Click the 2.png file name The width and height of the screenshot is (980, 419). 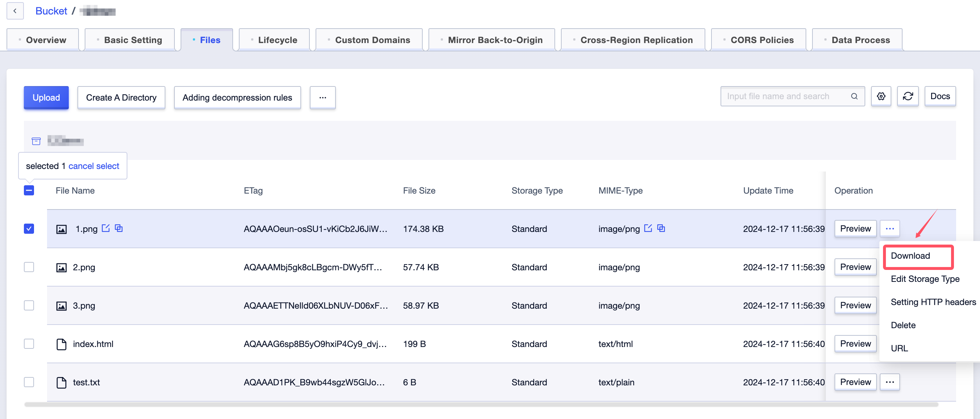84,267
